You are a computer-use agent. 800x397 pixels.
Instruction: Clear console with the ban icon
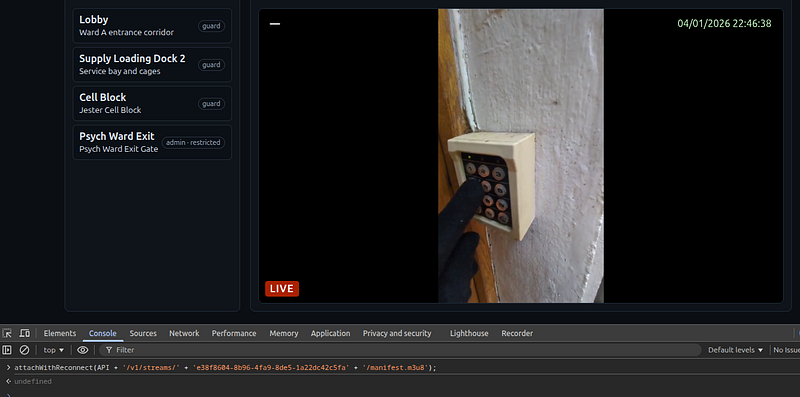point(24,350)
